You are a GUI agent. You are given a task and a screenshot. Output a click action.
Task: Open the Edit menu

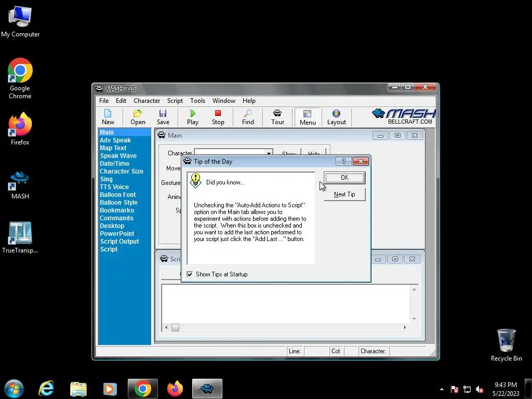coord(121,101)
